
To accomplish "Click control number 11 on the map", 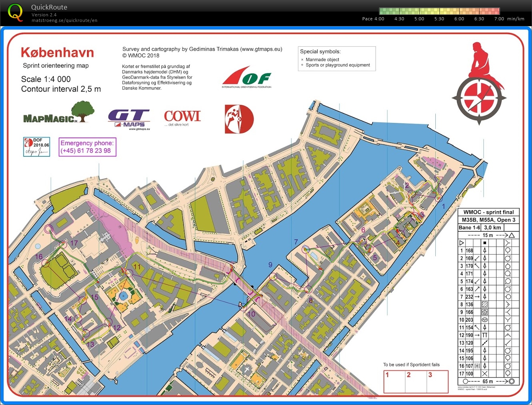I will click(x=137, y=267).
